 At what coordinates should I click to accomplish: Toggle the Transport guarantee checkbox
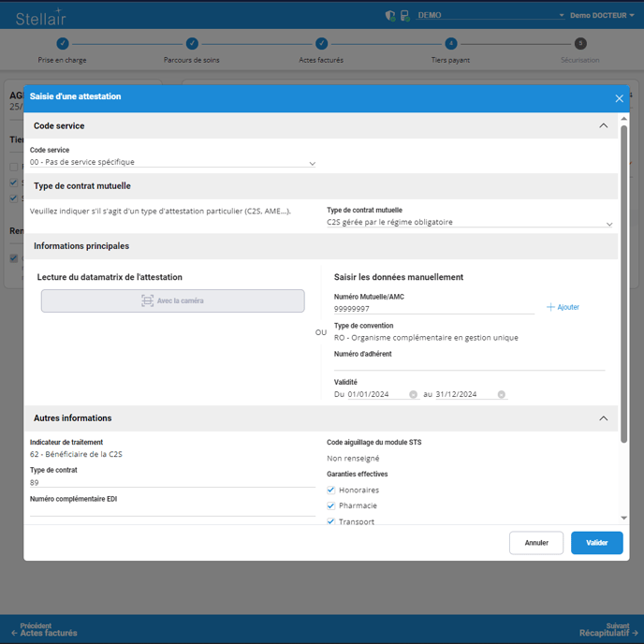click(x=330, y=521)
